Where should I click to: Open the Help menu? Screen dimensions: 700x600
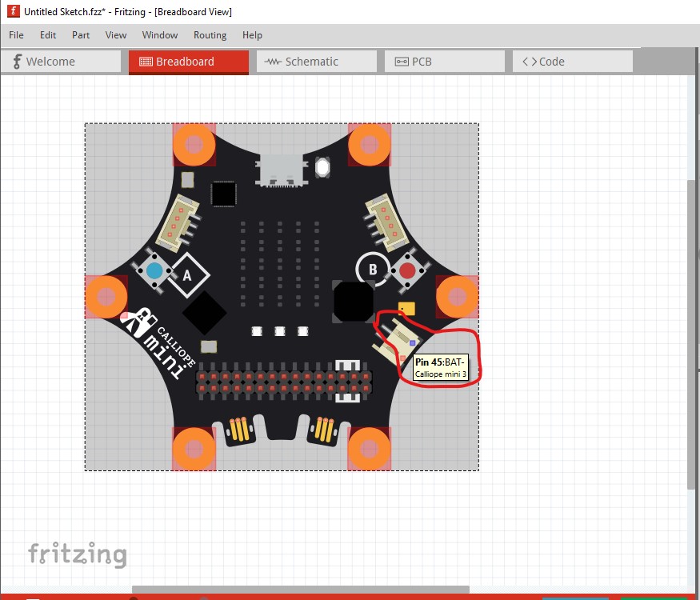[252, 35]
